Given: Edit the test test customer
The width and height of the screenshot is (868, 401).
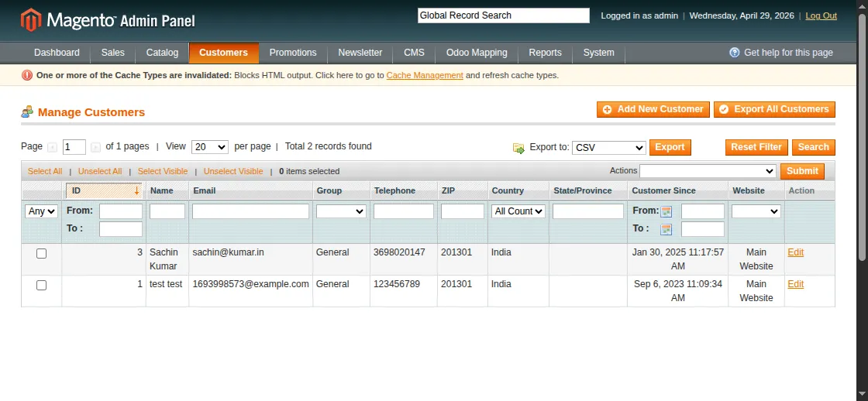Looking at the screenshot, I should pyautogui.click(x=795, y=284).
